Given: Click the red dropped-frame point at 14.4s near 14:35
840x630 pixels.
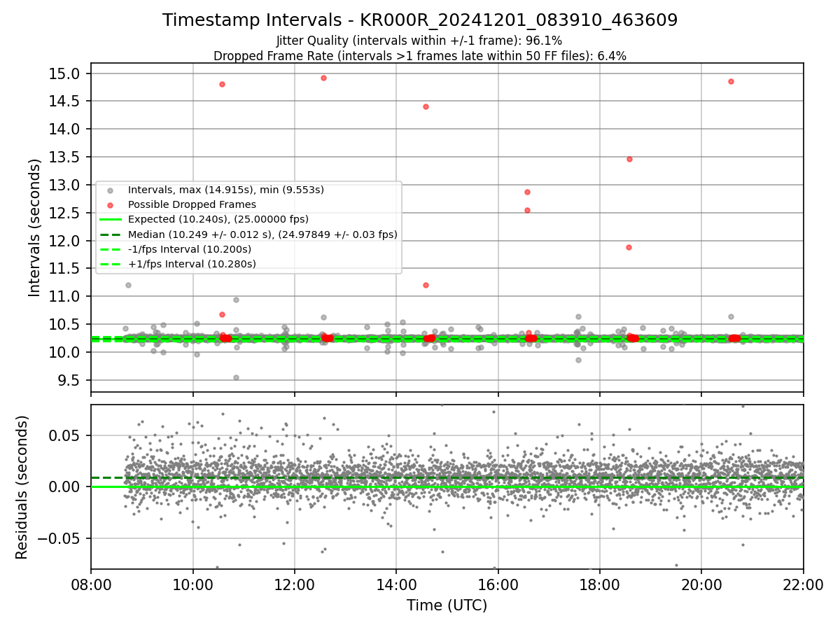Looking at the screenshot, I should click(426, 106).
